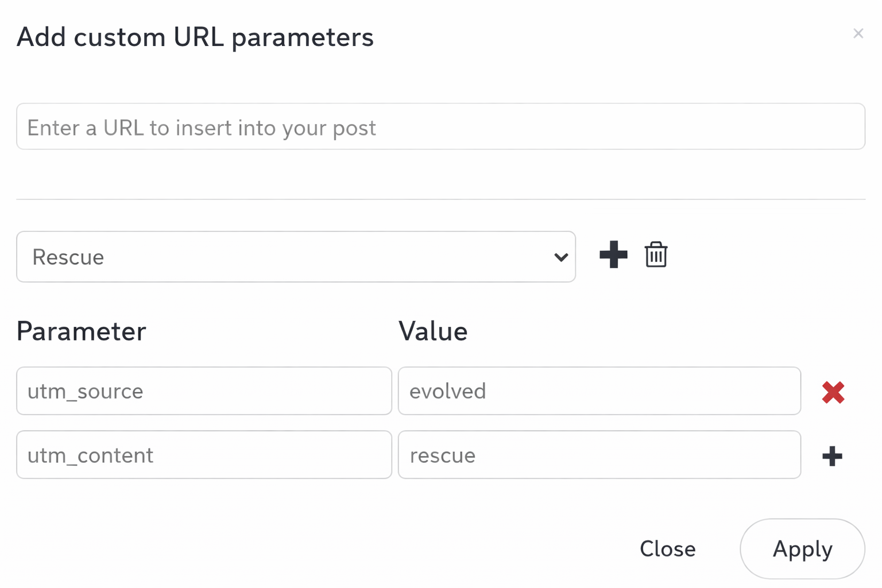
Task: Select the 'evolved' value field
Action: (x=599, y=391)
